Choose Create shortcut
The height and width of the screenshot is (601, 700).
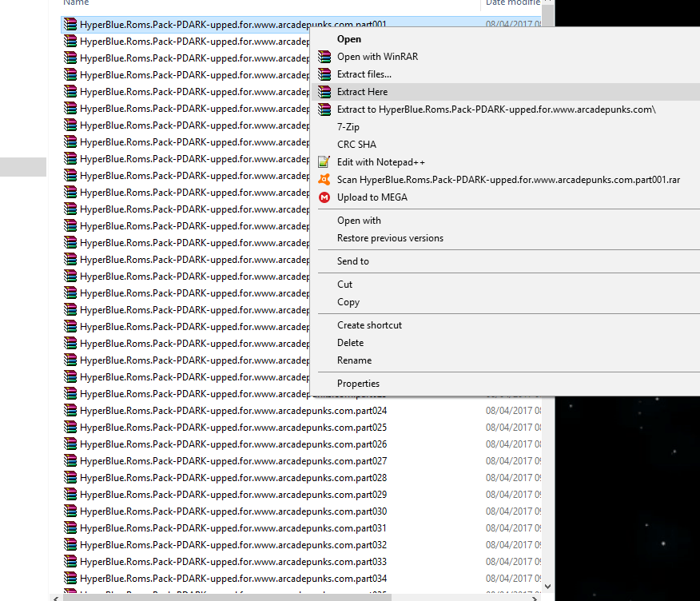(x=505, y=325)
